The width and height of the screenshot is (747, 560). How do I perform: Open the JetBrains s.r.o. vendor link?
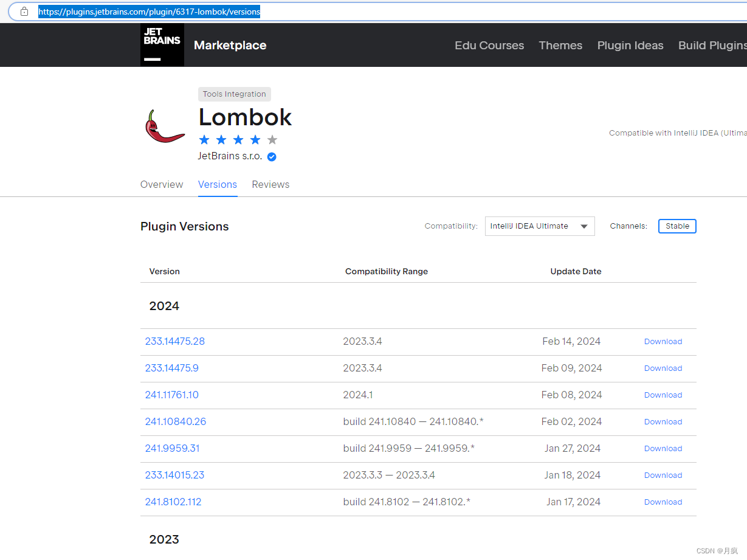tap(230, 156)
